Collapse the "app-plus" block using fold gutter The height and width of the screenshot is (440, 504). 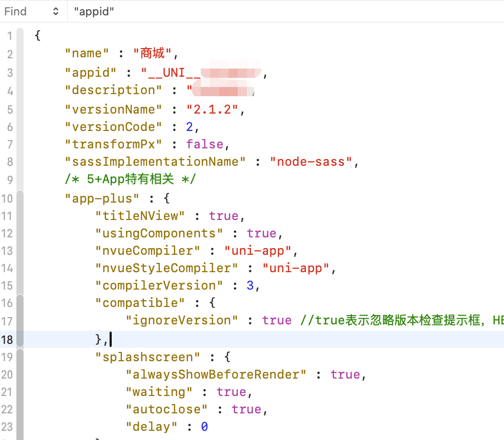tap(20, 199)
